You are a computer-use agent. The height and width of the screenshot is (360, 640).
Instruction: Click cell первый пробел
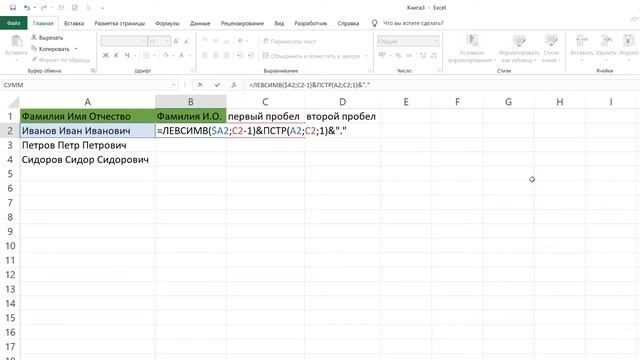265,116
